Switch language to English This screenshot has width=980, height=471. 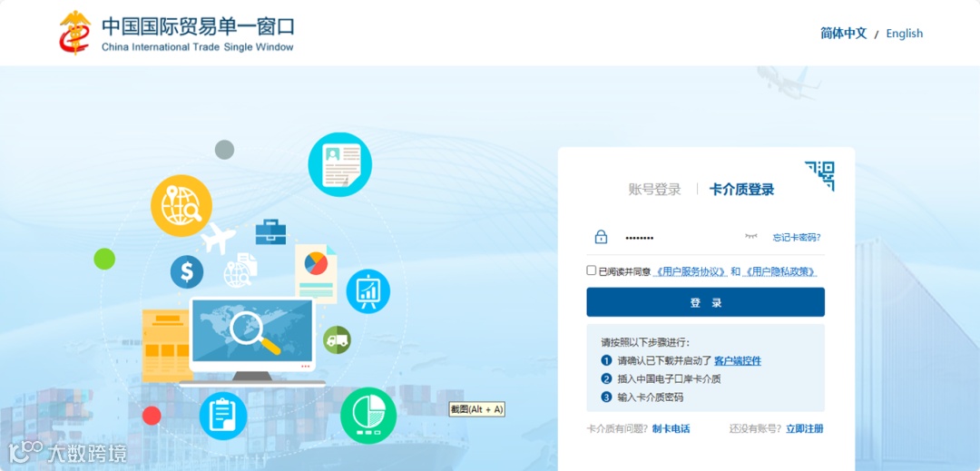point(905,34)
